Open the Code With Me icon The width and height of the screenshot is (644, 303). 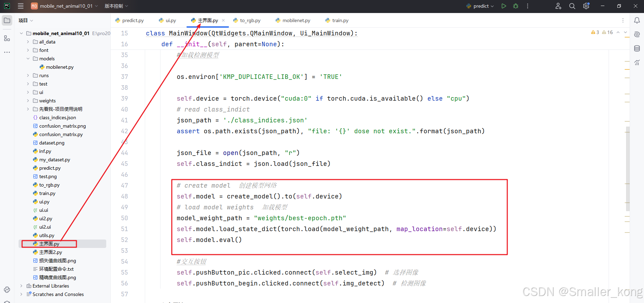[x=558, y=6]
